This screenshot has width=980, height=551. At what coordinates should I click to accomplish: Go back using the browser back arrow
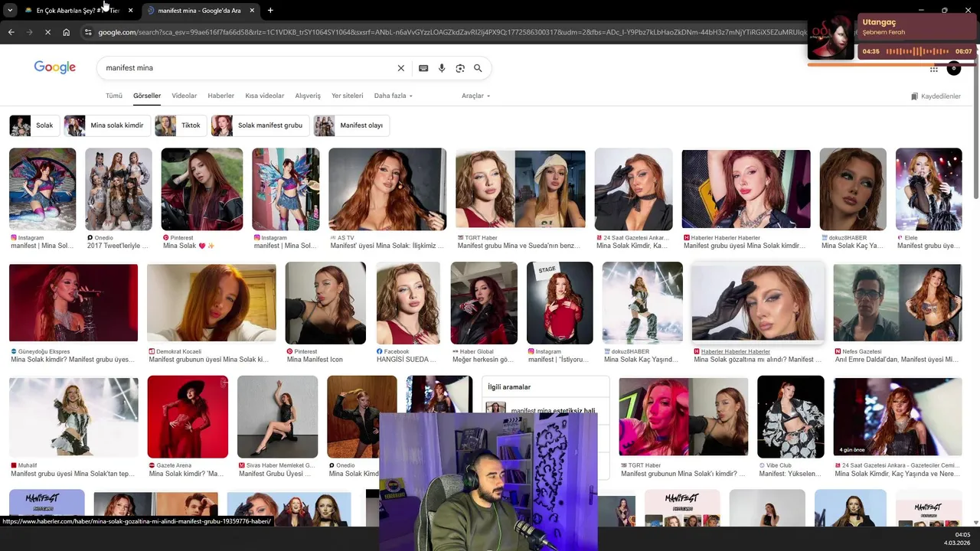(x=11, y=32)
